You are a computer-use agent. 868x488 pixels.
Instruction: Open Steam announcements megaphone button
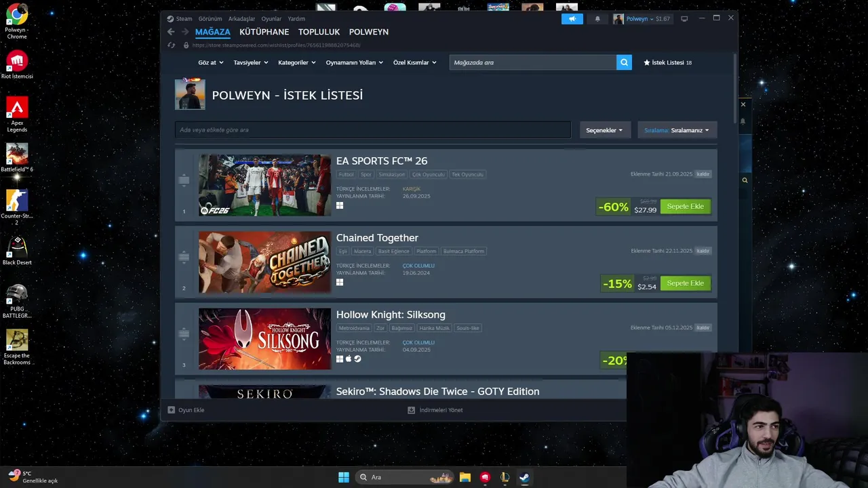click(572, 19)
